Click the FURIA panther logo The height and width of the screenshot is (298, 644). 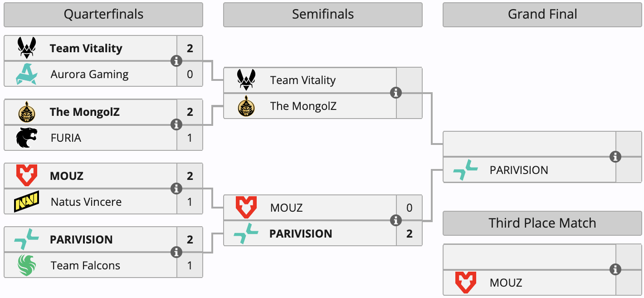click(x=27, y=138)
